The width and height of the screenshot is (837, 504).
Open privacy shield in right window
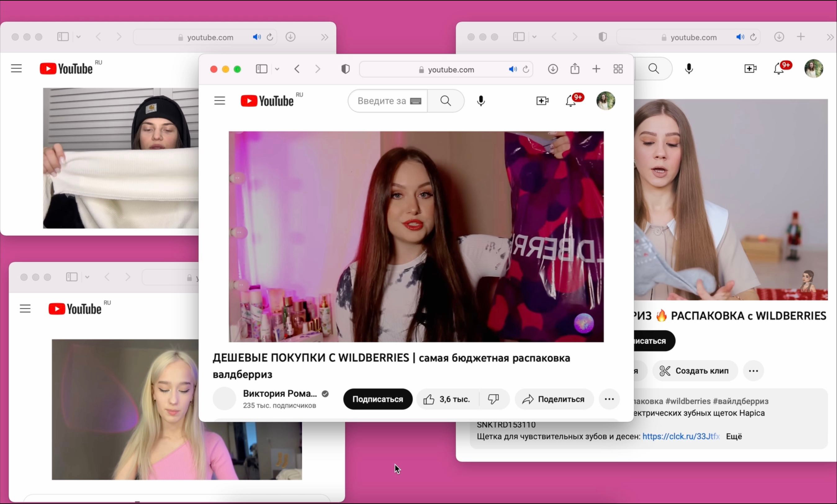click(603, 37)
